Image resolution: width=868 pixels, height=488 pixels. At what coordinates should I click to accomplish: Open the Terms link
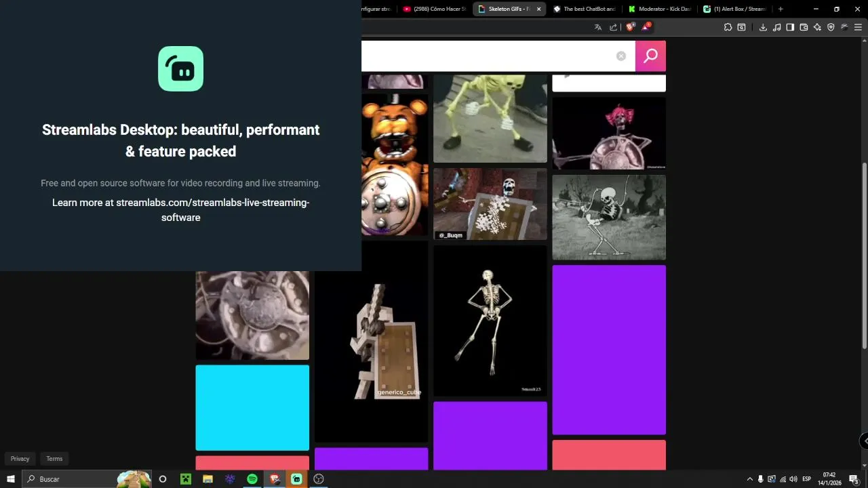(x=54, y=459)
